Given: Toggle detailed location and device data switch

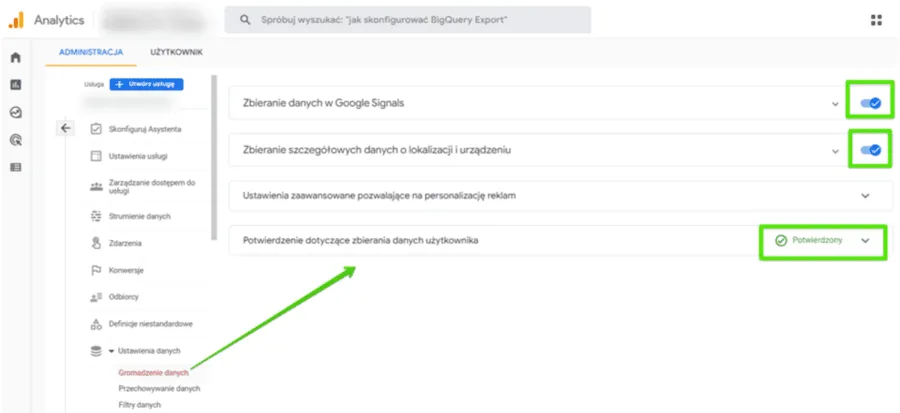Looking at the screenshot, I should 871,150.
